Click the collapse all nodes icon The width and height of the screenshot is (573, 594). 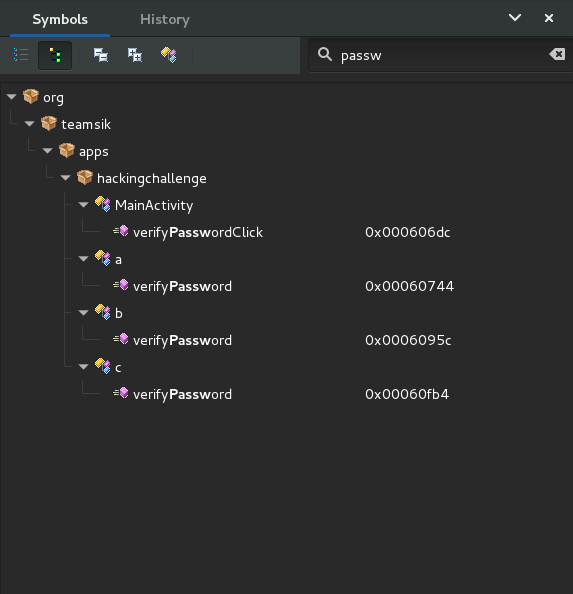101,55
